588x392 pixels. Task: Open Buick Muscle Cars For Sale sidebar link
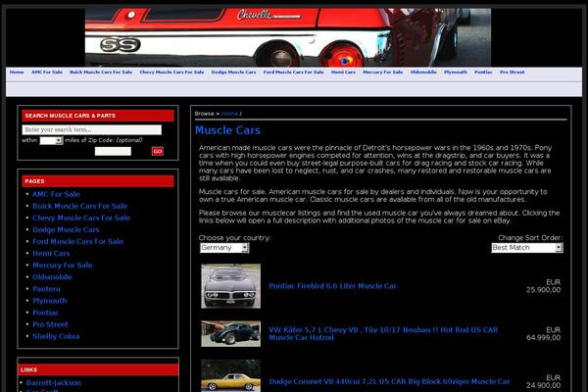point(80,206)
